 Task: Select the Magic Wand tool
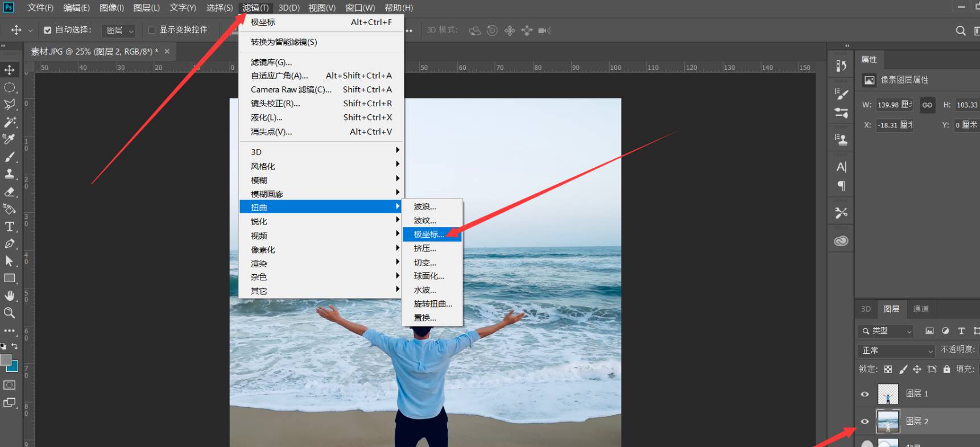click(10, 122)
